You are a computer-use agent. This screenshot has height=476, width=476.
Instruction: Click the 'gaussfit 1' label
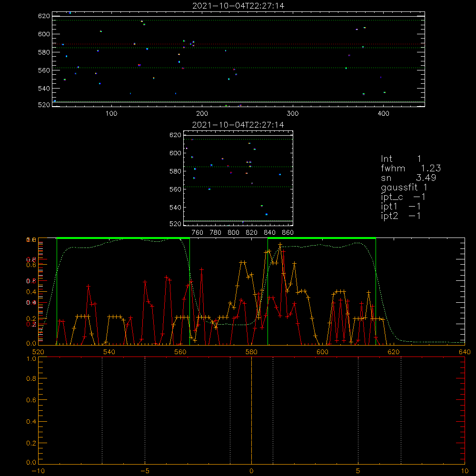click(x=404, y=187)
